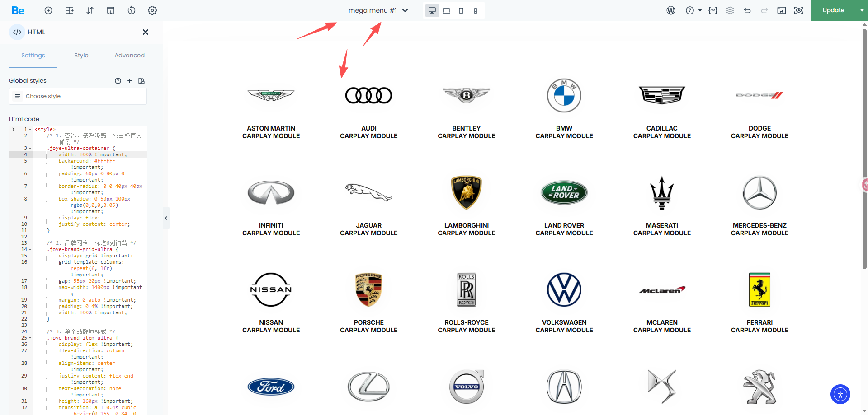This screenshot has width=868, height=415.
Task: Switch to desktop device view
Action: coord(432,10)
